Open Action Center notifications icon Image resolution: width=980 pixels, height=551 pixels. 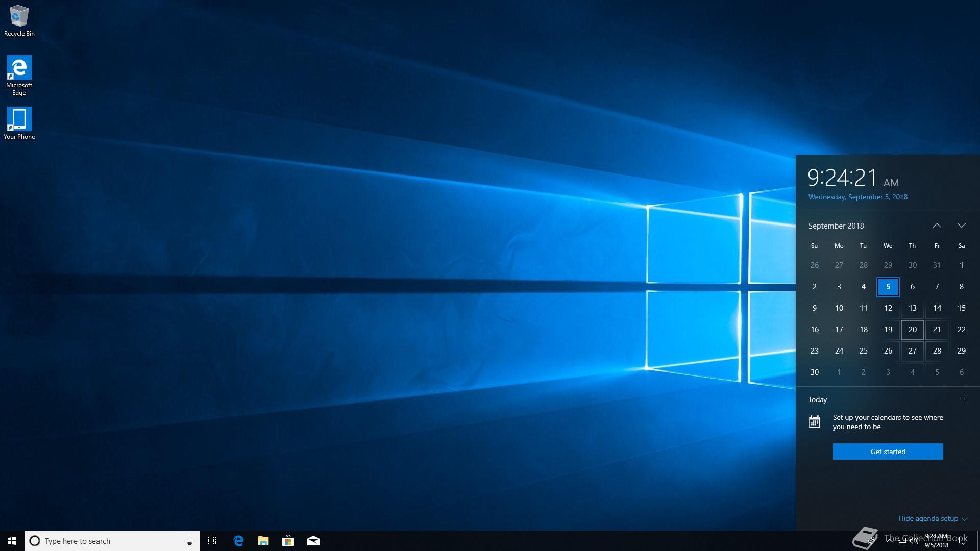tap(963, 541)
